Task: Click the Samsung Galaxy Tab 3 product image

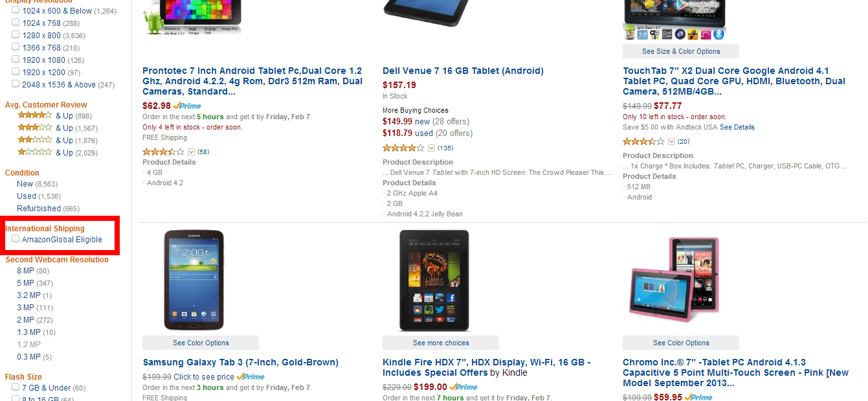Action: point(194,280)
